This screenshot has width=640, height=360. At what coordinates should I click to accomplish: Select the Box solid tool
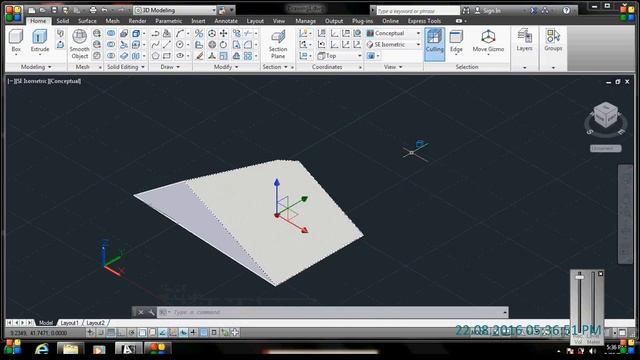[x=16, y=41]
